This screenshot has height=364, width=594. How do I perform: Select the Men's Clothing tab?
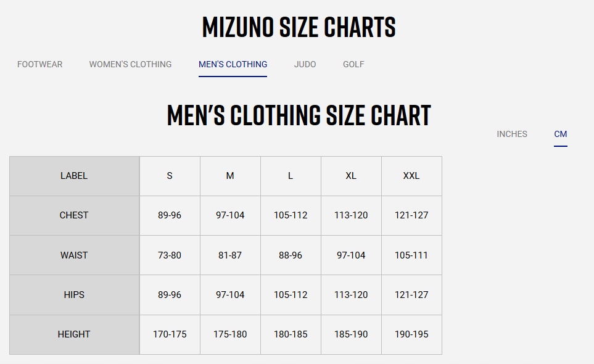pyautogui.click(x=233, y=64)
